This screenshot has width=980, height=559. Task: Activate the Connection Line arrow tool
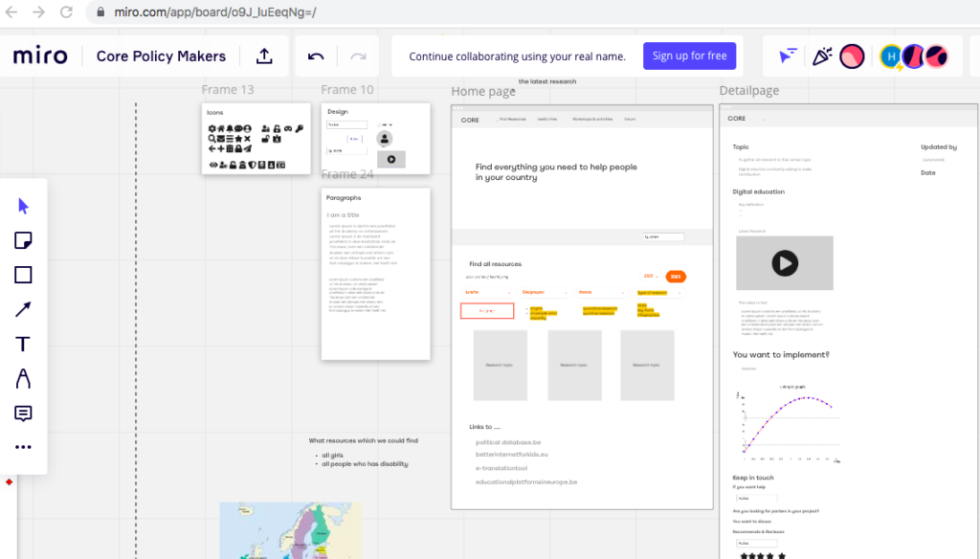[x=24, y=309]
